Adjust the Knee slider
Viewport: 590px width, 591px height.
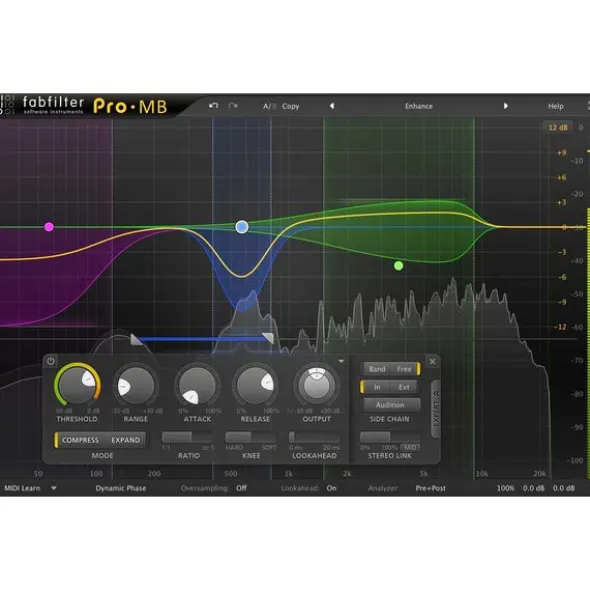(x=251, y=437)
